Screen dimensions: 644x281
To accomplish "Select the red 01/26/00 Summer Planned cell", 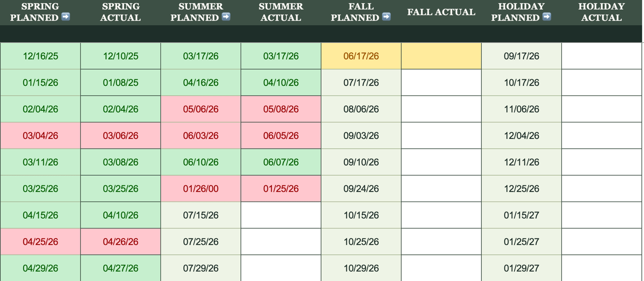I will [x=201, y=189].
